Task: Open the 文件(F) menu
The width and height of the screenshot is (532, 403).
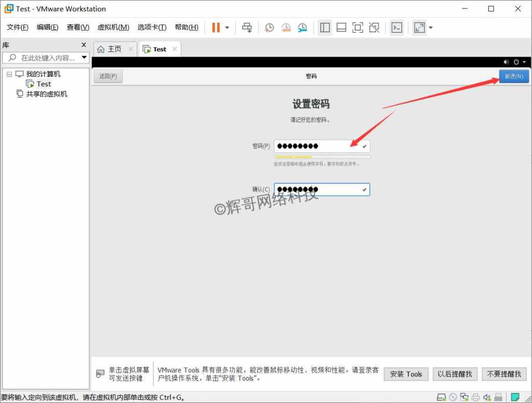Action: point(17,27)
